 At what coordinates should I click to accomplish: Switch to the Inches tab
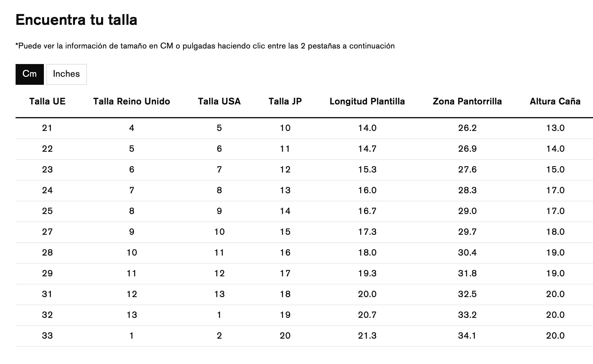[x=66, y=74]
